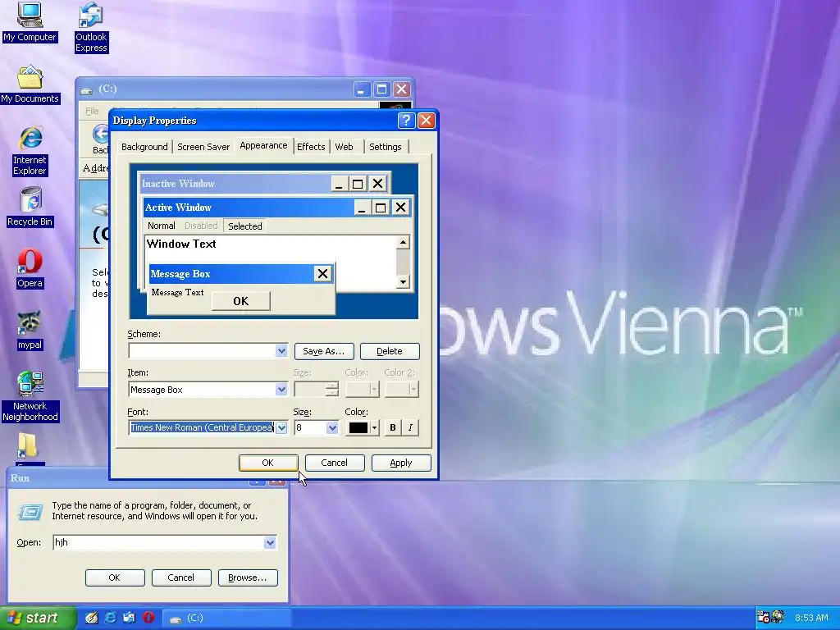This screenshot has width=840, height=630.
Task: Open the Web tab
Action: [x=344, y=147]
